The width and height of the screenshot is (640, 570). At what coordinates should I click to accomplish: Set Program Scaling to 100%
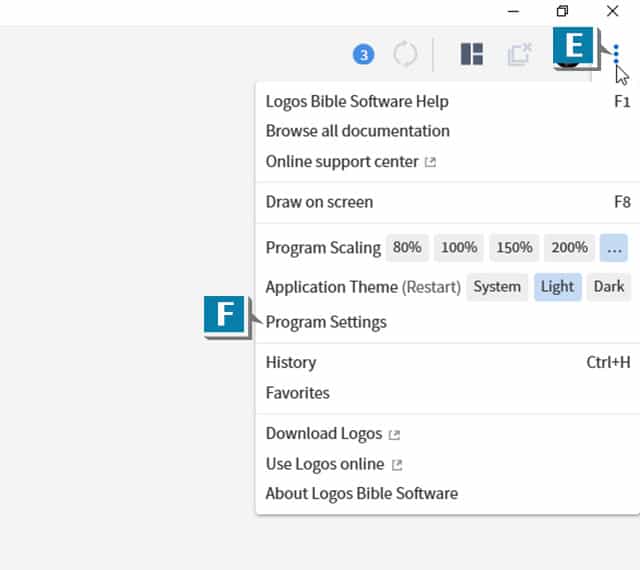pos(459,247)
